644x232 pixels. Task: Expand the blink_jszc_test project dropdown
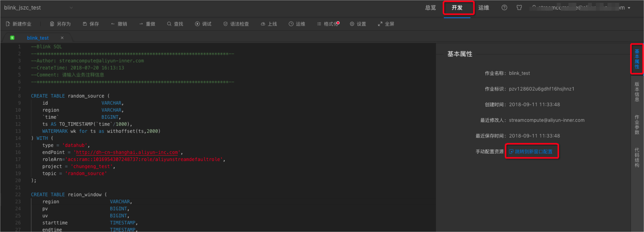(x=71, y=8)
